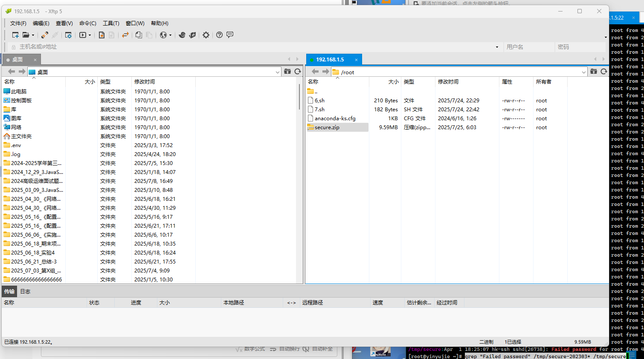The width and height of the screenshot is (644, 359).
Task: Click the feedback speech bubble icon
Action: tap(230, 35)
